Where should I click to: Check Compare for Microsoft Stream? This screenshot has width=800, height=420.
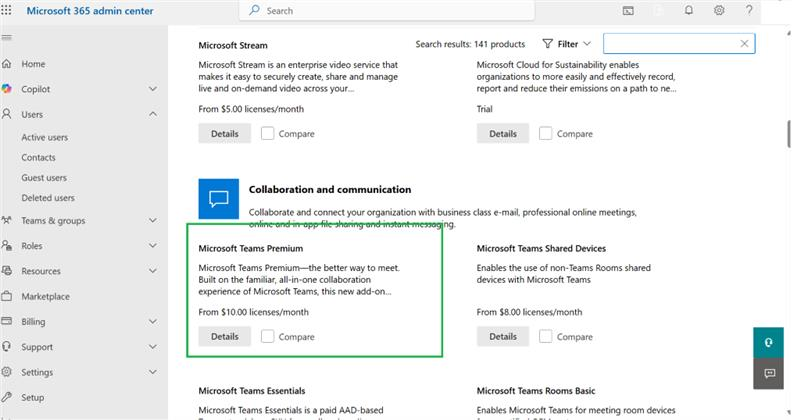267,133
